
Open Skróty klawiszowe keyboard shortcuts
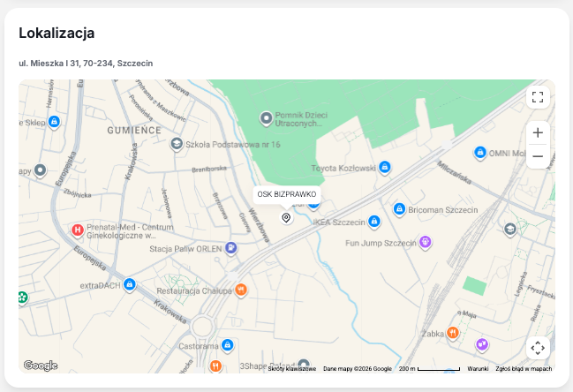pos(292,369)
